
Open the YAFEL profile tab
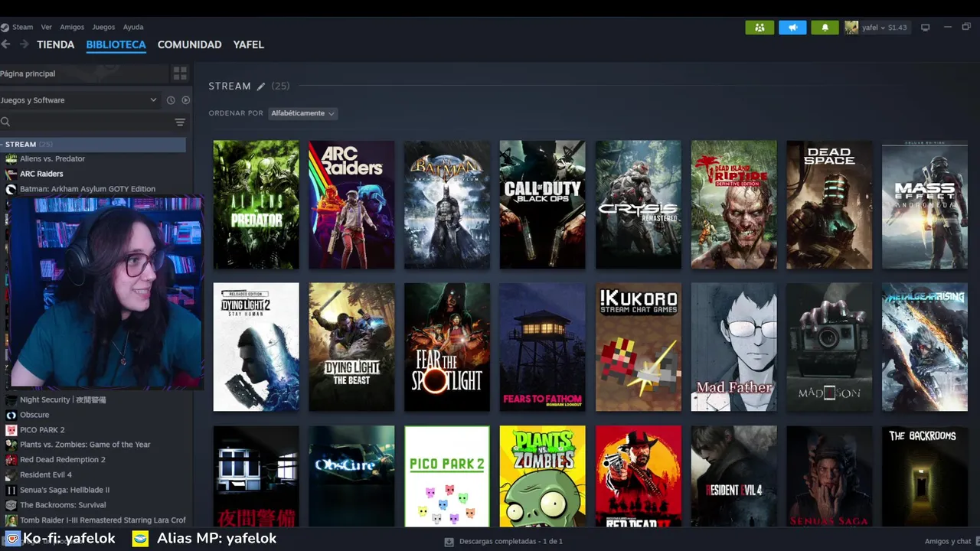(x=248, y=44)
